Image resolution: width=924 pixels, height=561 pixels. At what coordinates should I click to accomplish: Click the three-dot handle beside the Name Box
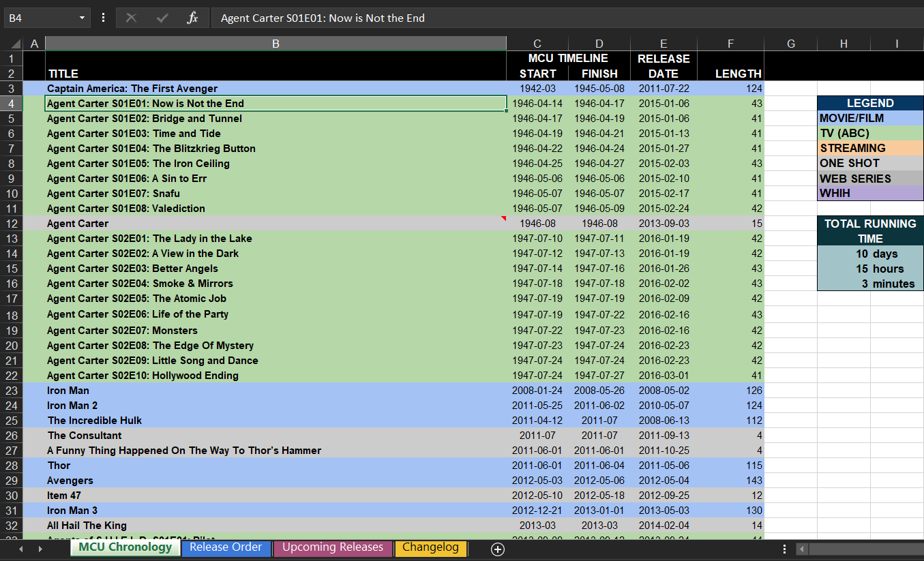point(103,18)
